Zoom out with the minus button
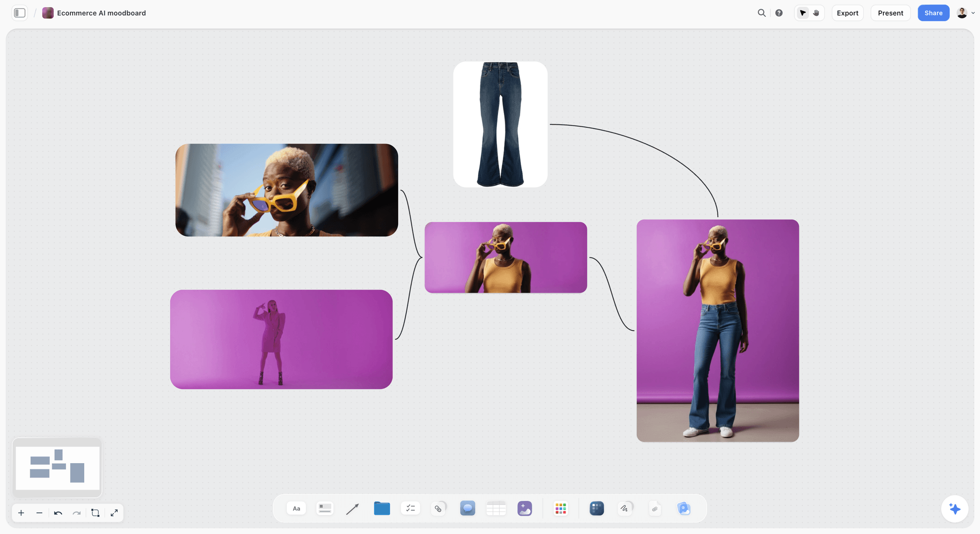This screenshot has width=980, height=534. tap(39, 513)
